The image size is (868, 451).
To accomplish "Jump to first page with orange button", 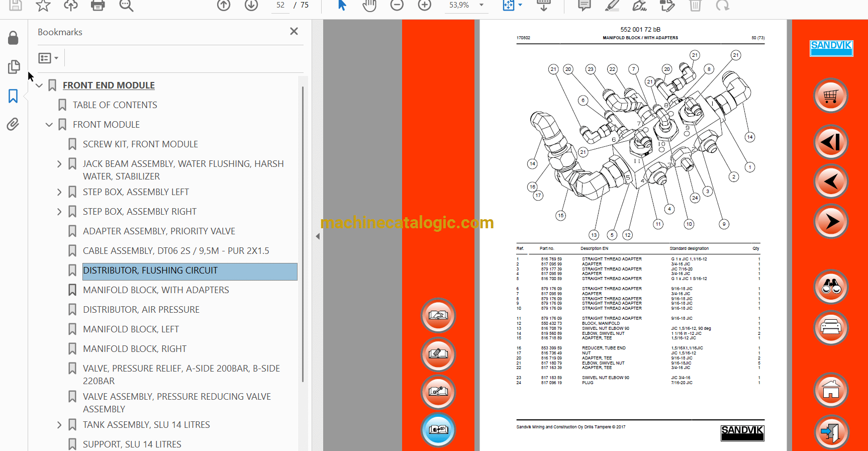I will pos(831,142).
